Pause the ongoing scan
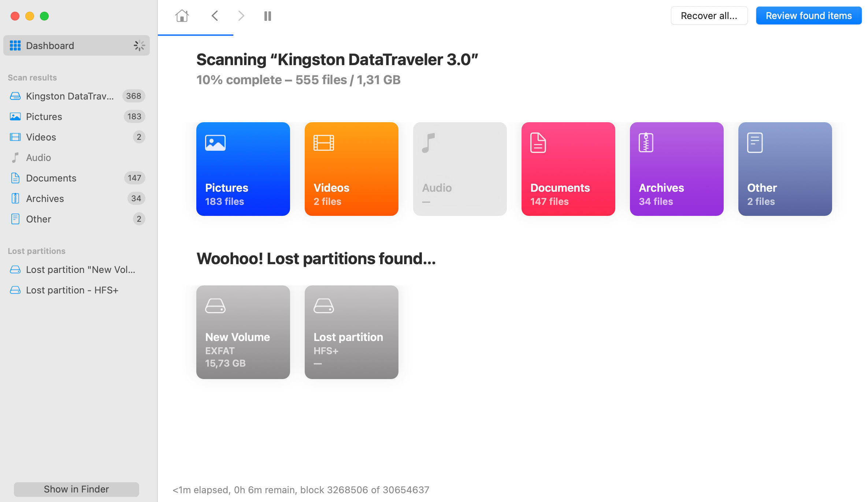 [x=268, y=16]
